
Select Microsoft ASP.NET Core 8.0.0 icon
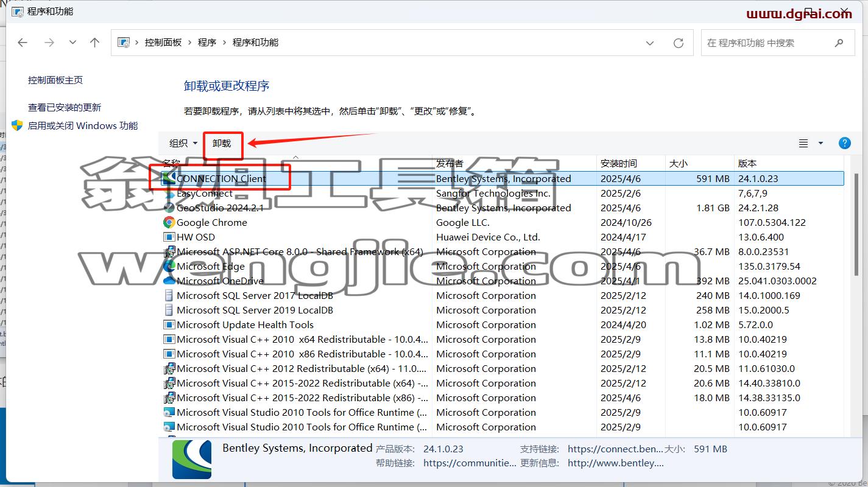coord(169,251)
